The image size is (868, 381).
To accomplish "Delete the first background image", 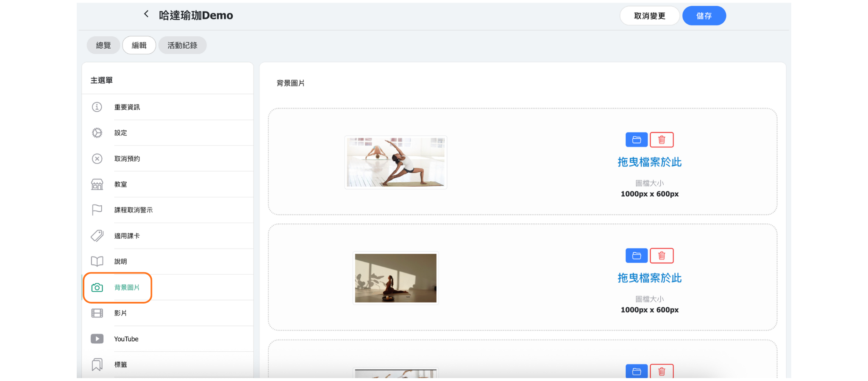I will (662, 140).
